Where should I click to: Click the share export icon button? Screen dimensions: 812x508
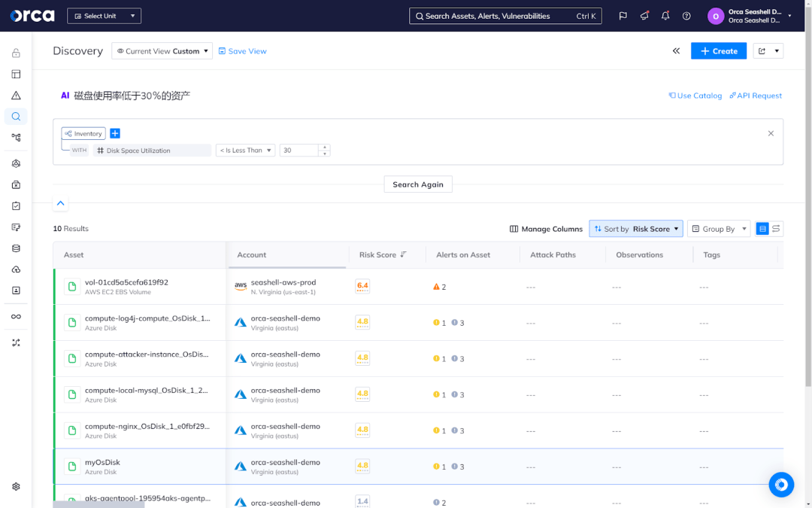point(762,51)
